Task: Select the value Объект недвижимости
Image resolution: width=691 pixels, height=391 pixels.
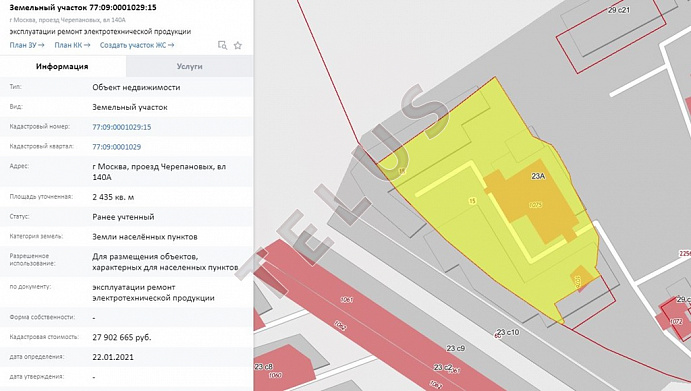Action: [136, 87]
